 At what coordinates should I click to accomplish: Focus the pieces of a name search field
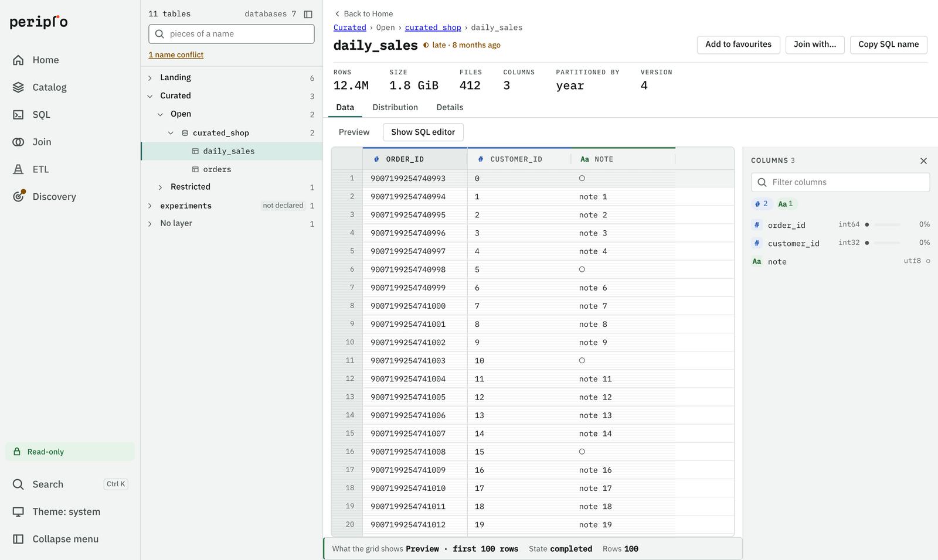click(232, 34)
